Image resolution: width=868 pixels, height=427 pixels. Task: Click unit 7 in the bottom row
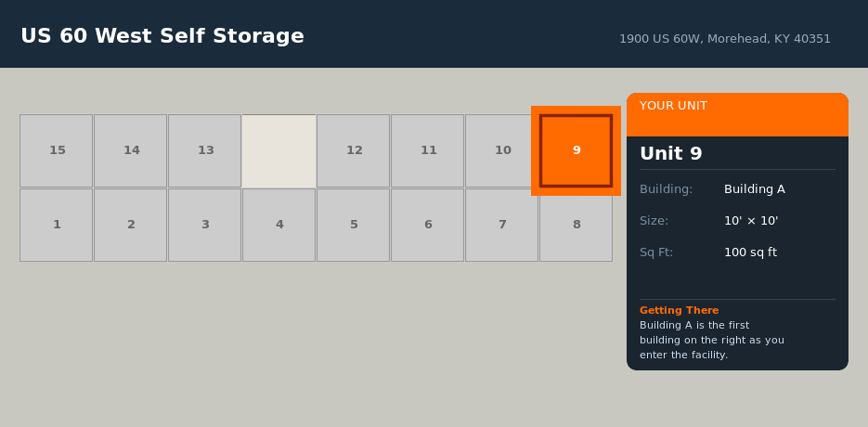click(502, 225)
